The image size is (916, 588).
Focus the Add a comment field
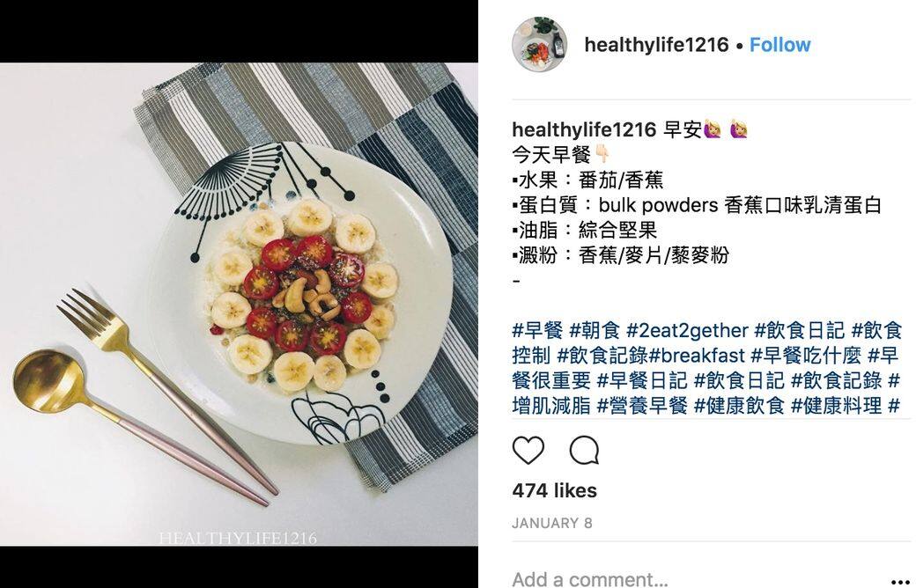point(695,580)
